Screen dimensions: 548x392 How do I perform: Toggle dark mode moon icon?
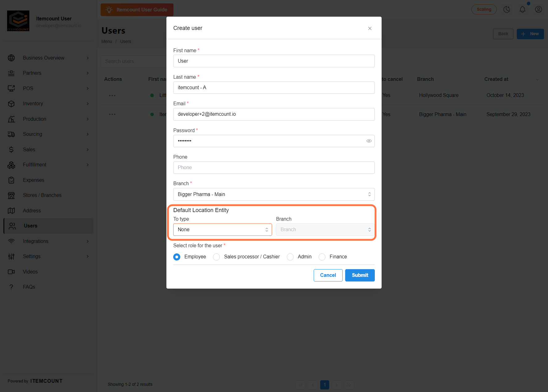coord(507,10)
